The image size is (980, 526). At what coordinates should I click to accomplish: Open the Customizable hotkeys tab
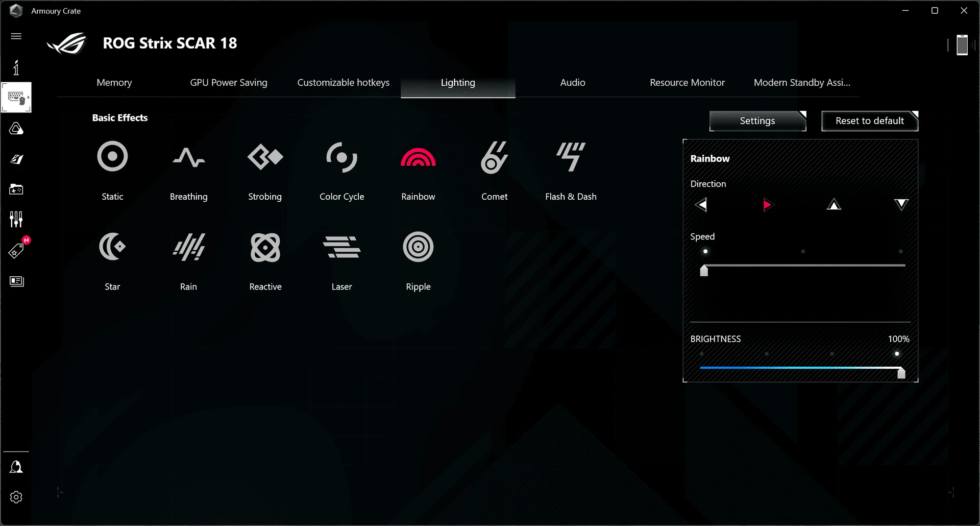coord(344,83)
